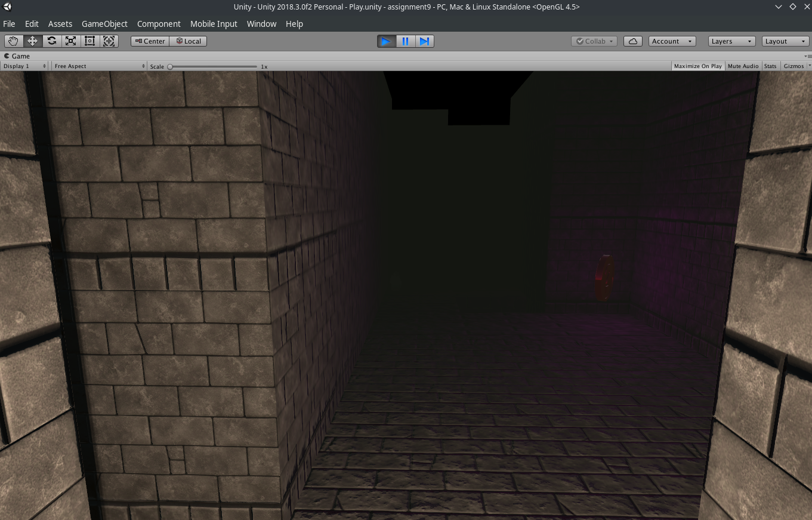Open the Assets menu

point(60,24)
